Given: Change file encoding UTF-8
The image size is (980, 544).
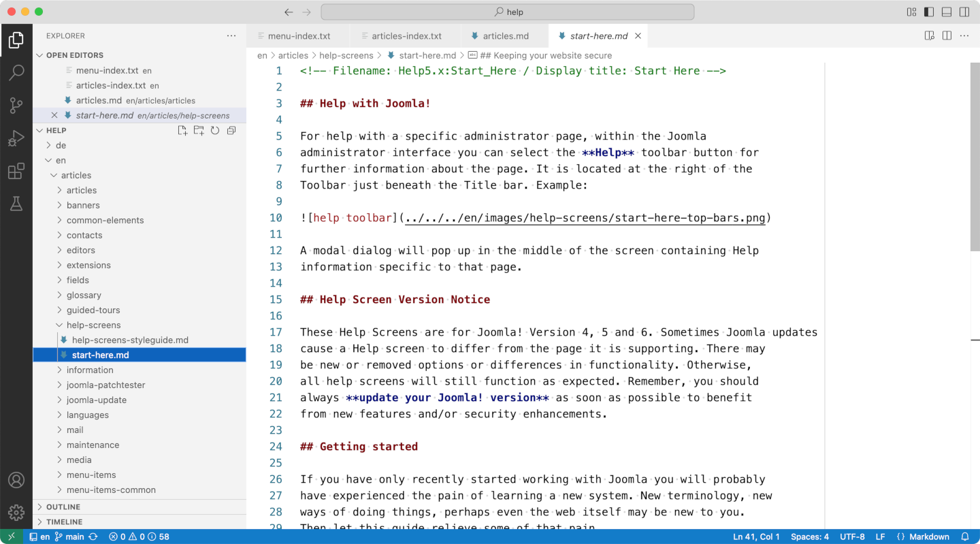Looking at the screenshot, I should 852,537.
